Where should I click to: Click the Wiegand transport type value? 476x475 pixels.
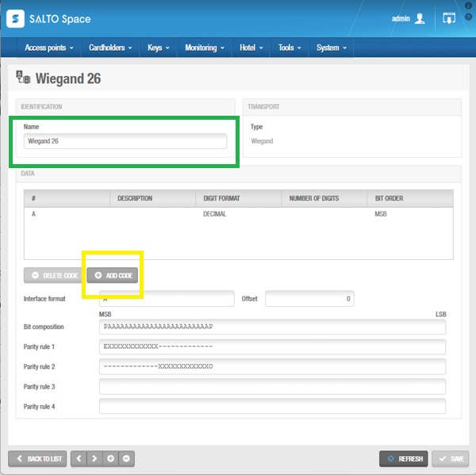262,141
